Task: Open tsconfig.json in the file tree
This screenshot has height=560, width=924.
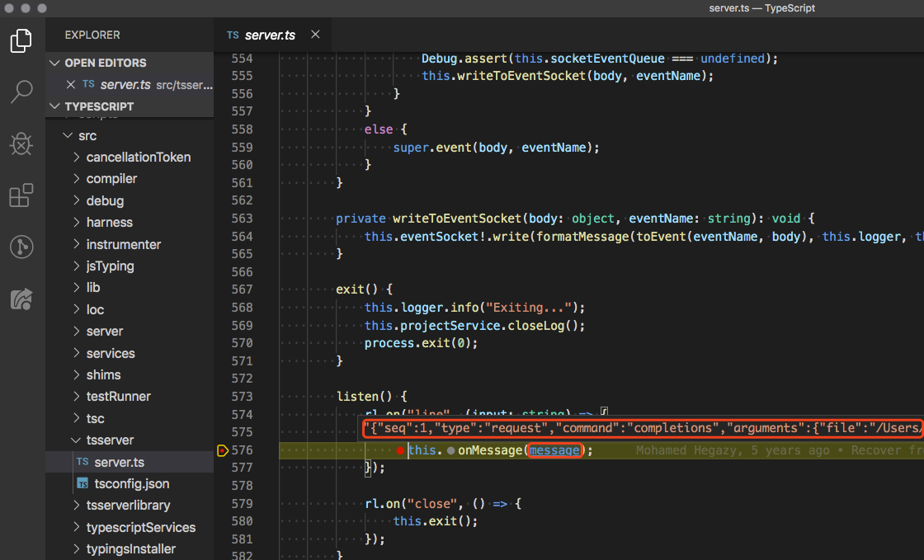Action: click(131, 484)
